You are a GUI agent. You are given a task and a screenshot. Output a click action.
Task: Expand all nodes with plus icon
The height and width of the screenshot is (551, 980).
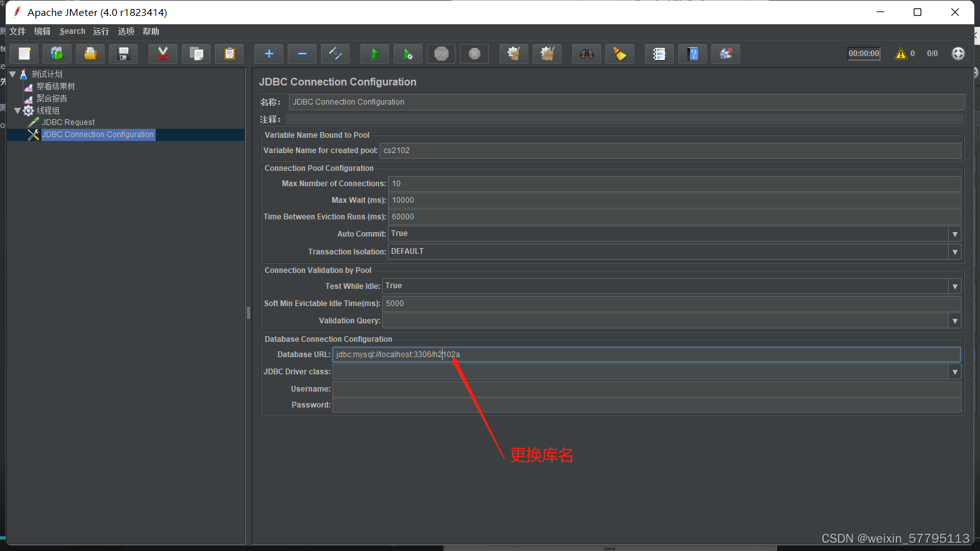pos(269,54)
